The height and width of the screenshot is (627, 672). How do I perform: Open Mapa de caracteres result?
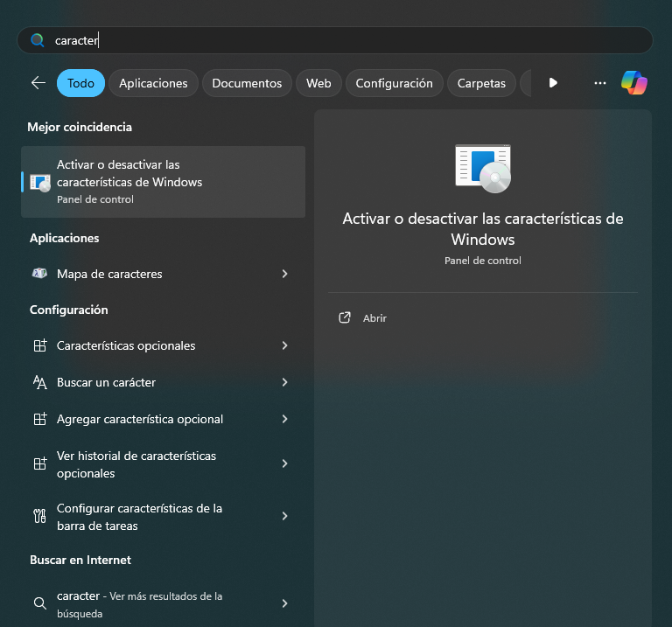(x=164, y=274)
